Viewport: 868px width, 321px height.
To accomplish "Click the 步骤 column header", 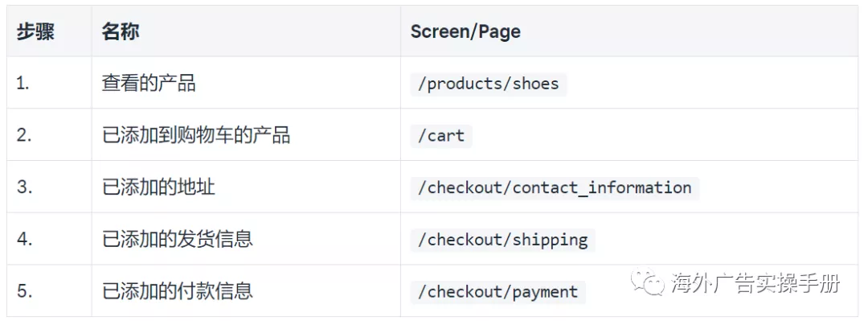I will point(35,31).
